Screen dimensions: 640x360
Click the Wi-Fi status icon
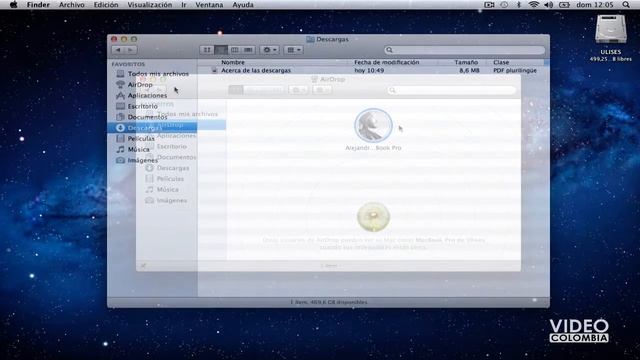point(533,5)
